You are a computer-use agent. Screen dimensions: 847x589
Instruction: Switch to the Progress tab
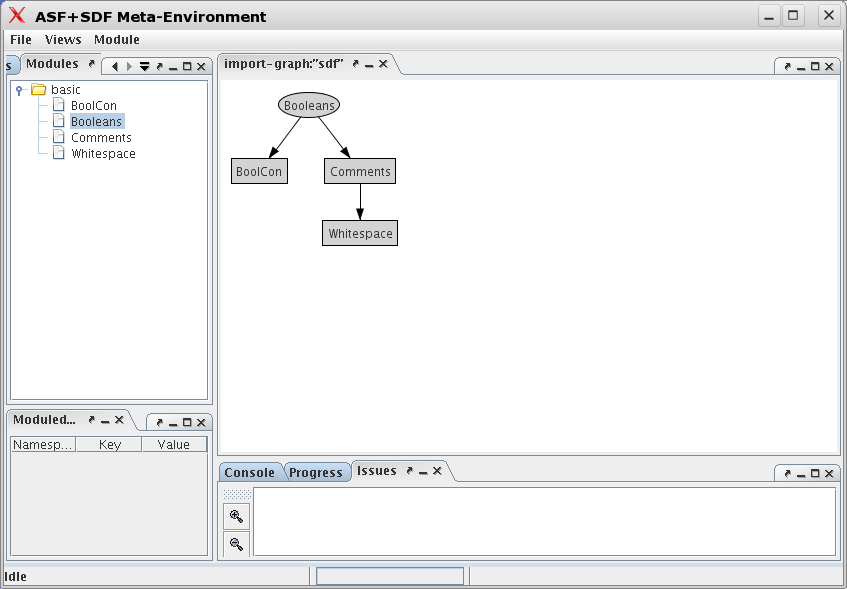coord(316,472)
